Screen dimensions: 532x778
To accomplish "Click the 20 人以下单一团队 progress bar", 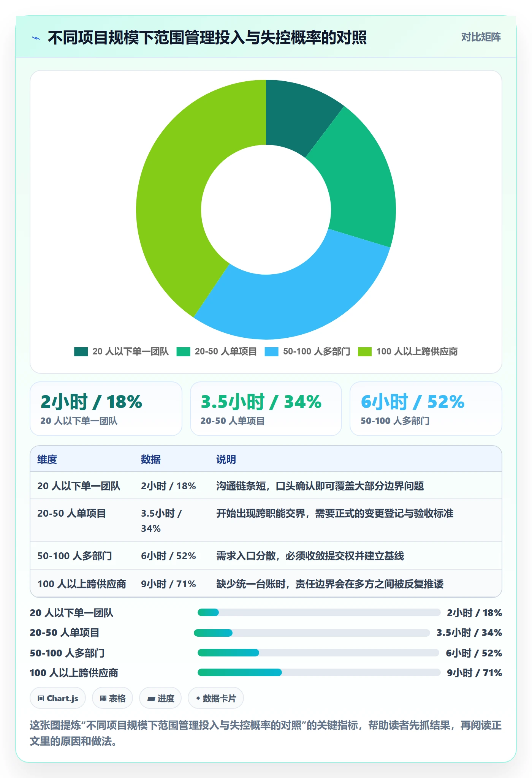I will coord(319,612).
